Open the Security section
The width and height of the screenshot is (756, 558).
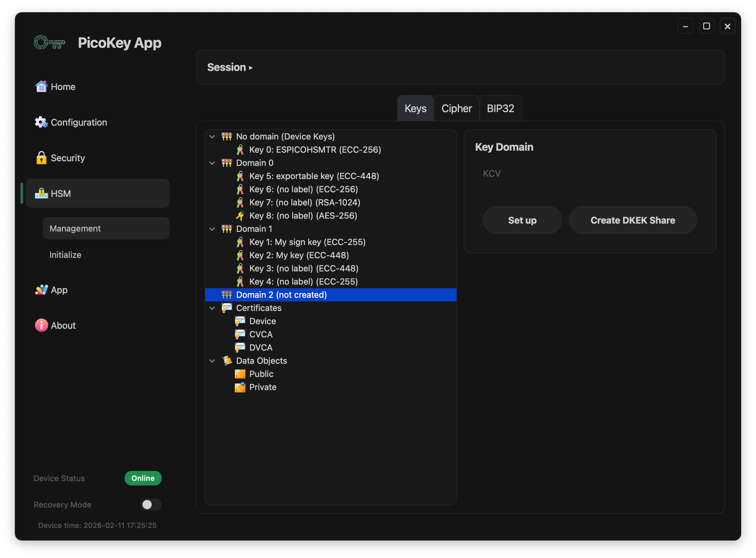click(68, 158)
